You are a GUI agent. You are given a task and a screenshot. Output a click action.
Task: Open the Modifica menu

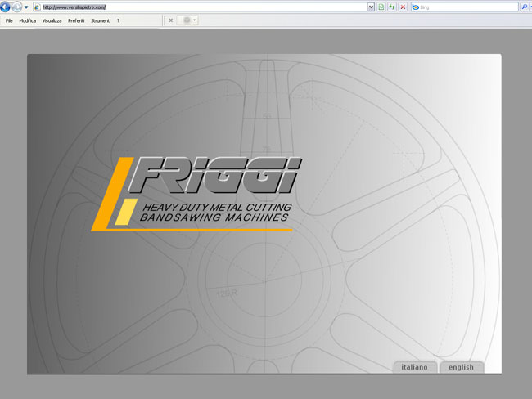[x=28, y=20]
